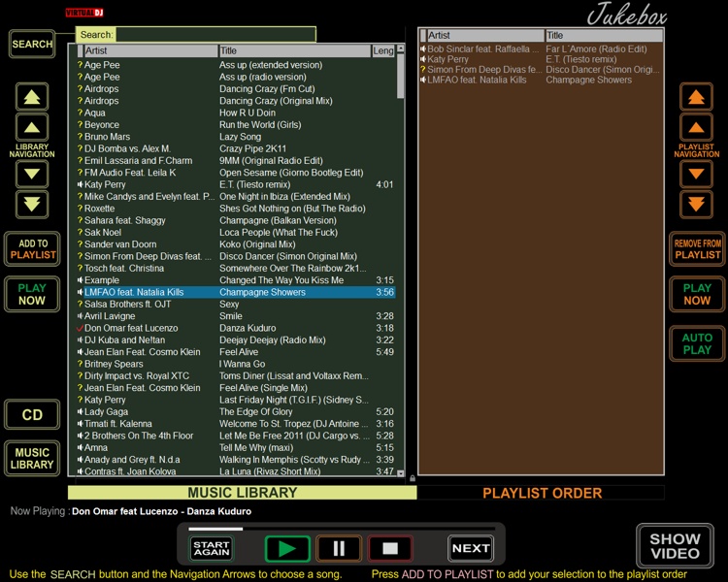Select Disco Dancer entry in playlist
728x582 pixels.
[541, 70]
